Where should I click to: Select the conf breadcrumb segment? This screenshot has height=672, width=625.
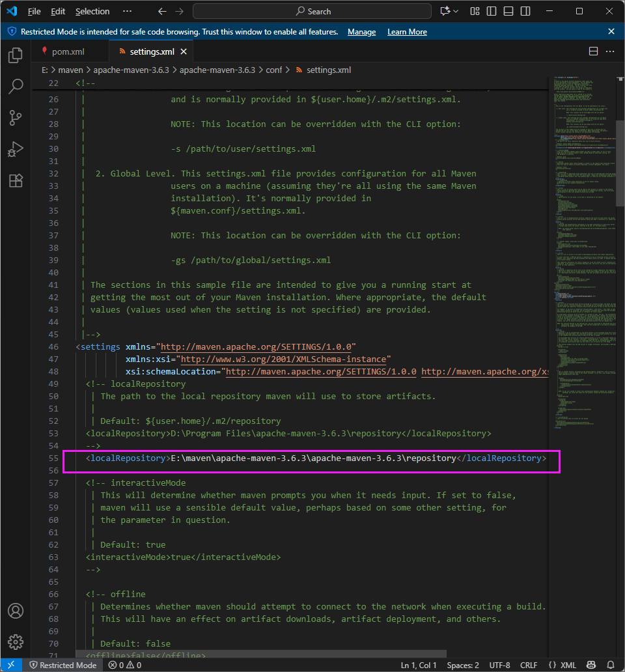[x=273, y=70]
